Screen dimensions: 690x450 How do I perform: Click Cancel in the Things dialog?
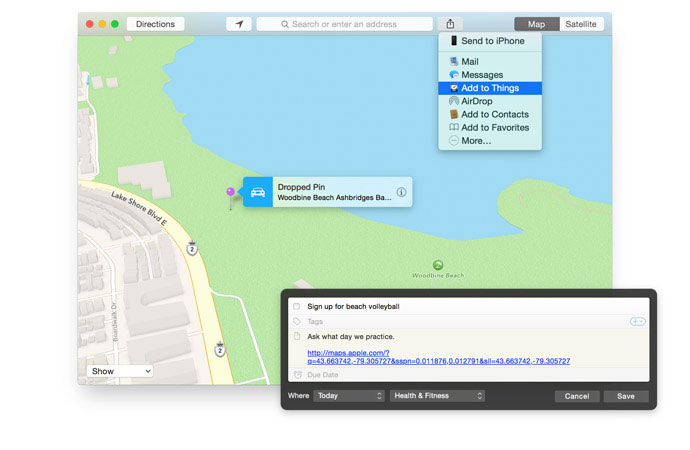coord(577,396)
